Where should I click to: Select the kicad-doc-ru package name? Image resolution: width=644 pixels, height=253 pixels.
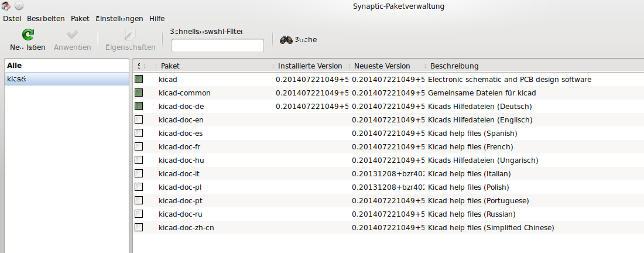tap(181, 214)
